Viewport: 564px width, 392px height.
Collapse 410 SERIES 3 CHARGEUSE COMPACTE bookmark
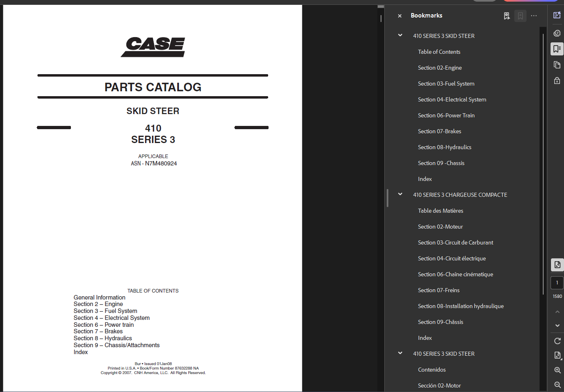pos(400,194)
